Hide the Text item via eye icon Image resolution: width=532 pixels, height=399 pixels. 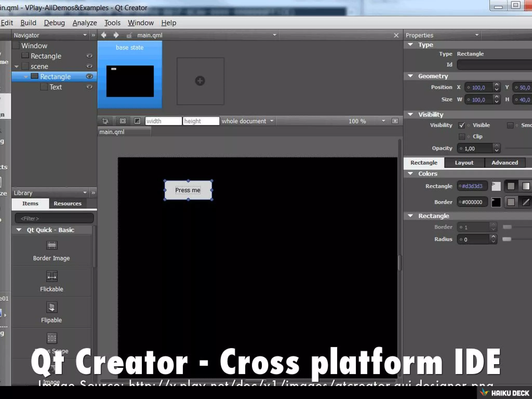pos(89,87)
